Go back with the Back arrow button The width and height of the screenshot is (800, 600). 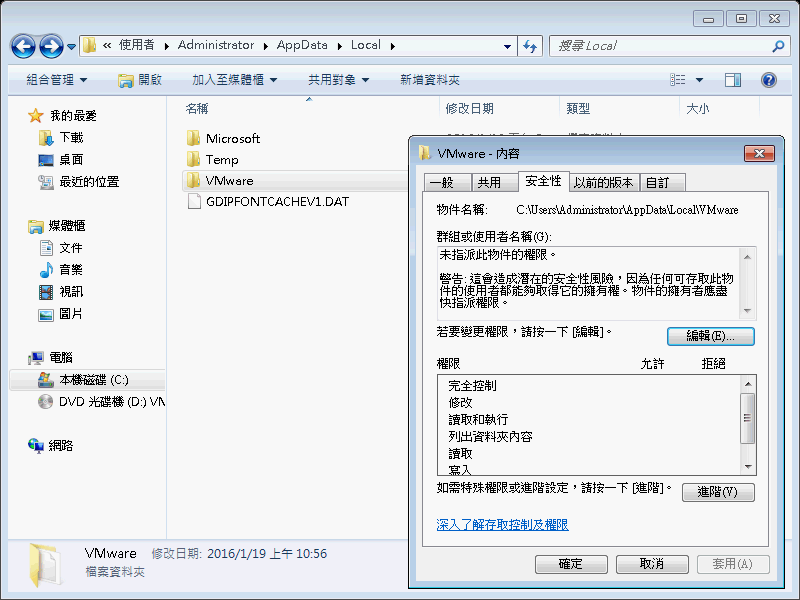[23, 46]
